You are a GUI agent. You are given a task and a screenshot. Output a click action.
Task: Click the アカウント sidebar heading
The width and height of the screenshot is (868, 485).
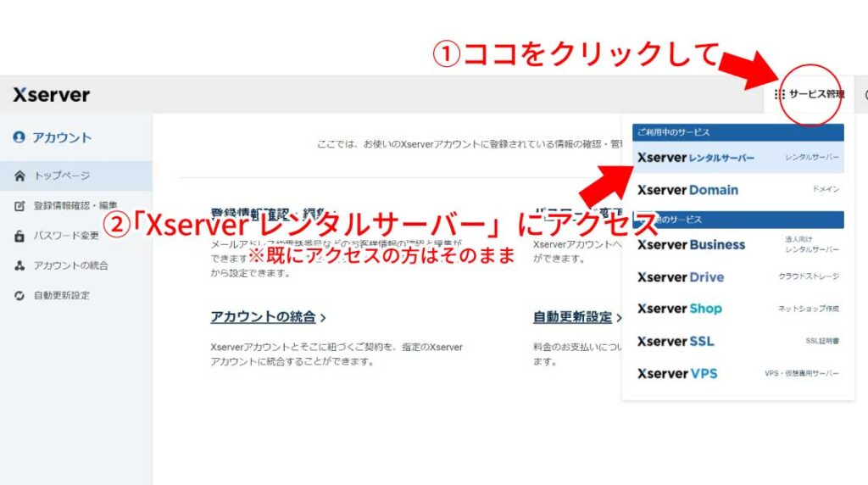point(61,137)
